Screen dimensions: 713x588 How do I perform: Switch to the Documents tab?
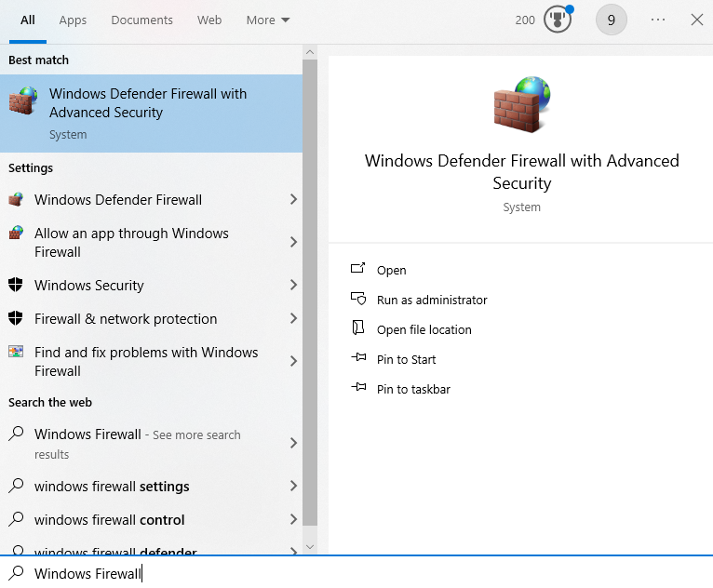pyautogui.click(x=141, y=20)
